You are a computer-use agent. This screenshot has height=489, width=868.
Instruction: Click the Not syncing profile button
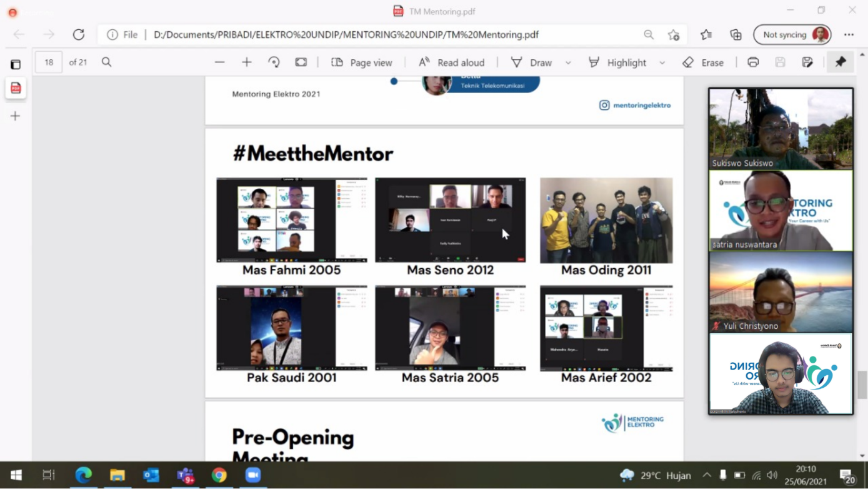[x=792, y=35]
